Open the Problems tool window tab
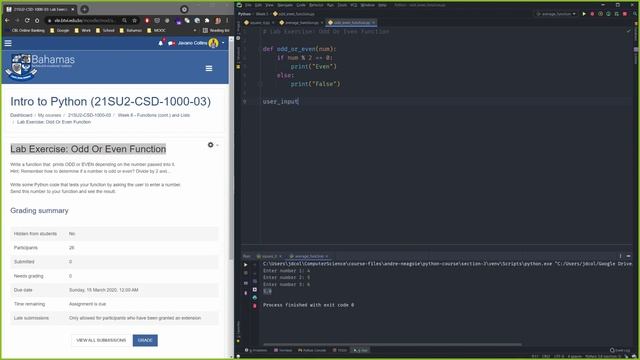Screen dimensions: 640x360 point(256,350)
